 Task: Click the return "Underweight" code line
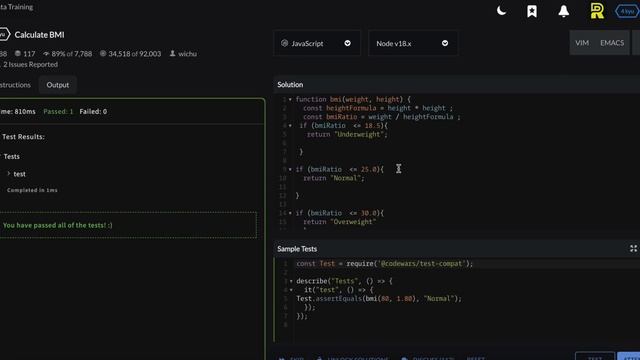click(347, 134)
